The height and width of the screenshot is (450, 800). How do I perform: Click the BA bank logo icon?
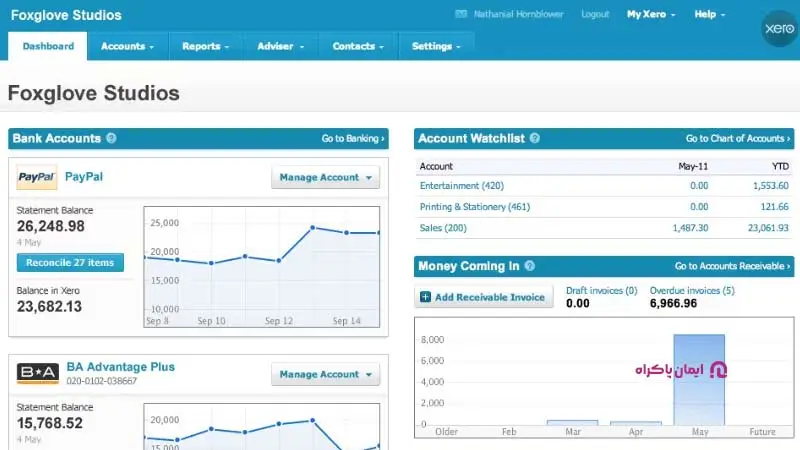pos(37,373)
